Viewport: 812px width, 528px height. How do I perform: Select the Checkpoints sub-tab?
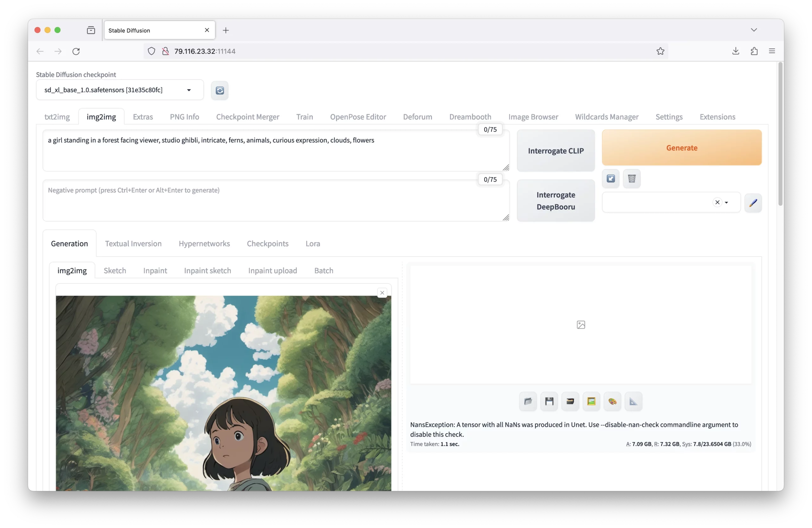tap(267, 244)
